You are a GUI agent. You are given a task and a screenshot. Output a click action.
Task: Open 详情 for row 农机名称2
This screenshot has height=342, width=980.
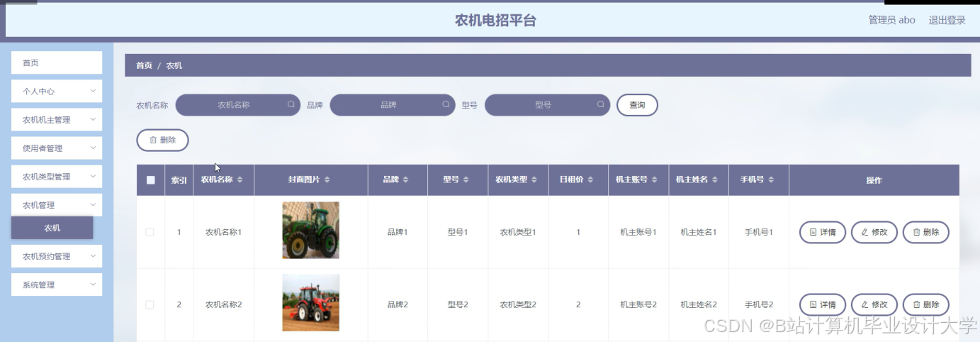pyautogui.click(x=823, y=304)
